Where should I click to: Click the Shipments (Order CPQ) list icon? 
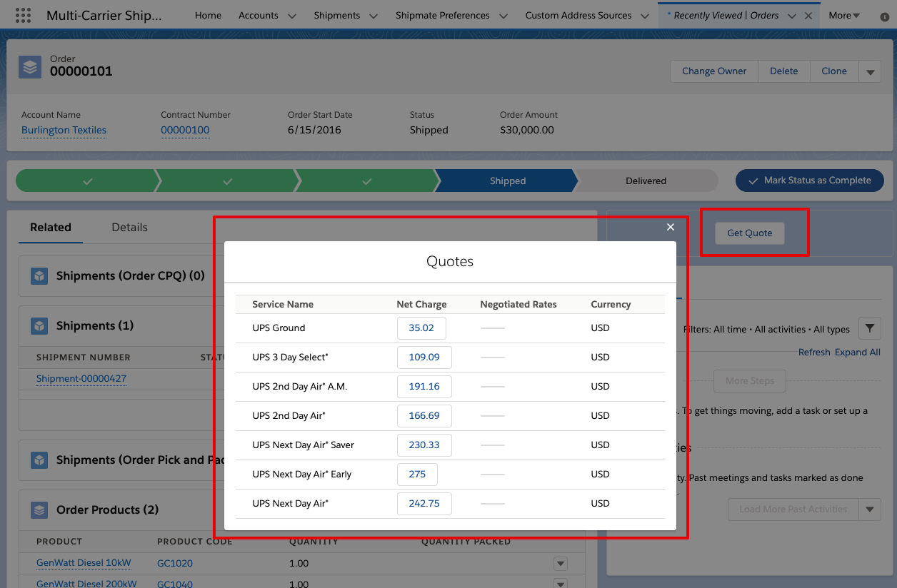(x=39, y=276)
